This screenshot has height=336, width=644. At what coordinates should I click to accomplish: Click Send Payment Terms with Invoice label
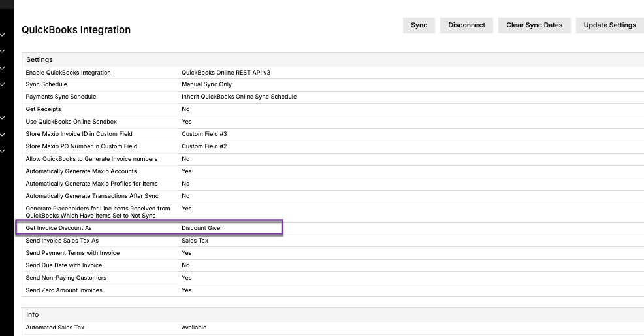click(72, 253)
